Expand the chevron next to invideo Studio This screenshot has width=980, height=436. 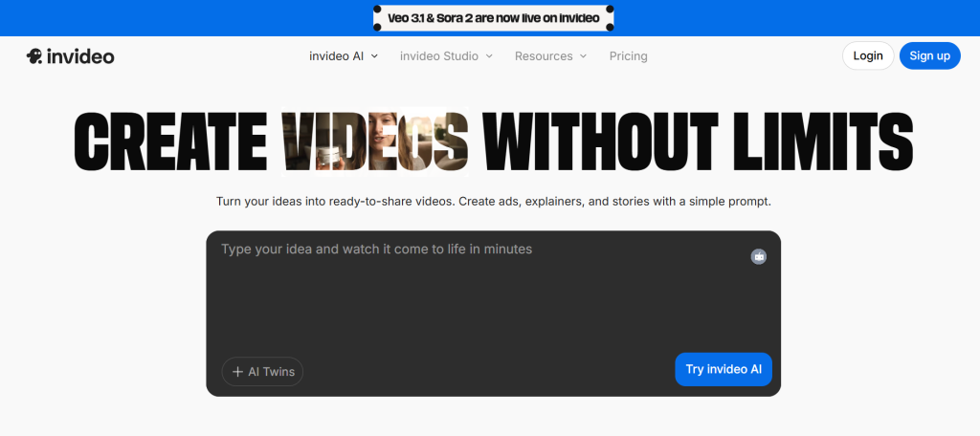tap(489, 56)
